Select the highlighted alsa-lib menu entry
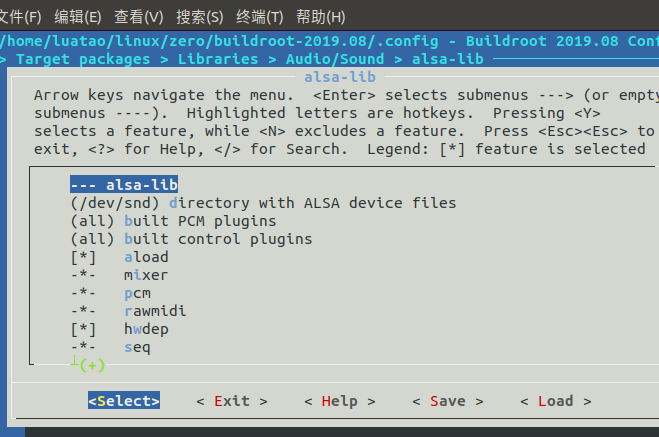Viewport: 659px width, 437px height. (122, 185)
